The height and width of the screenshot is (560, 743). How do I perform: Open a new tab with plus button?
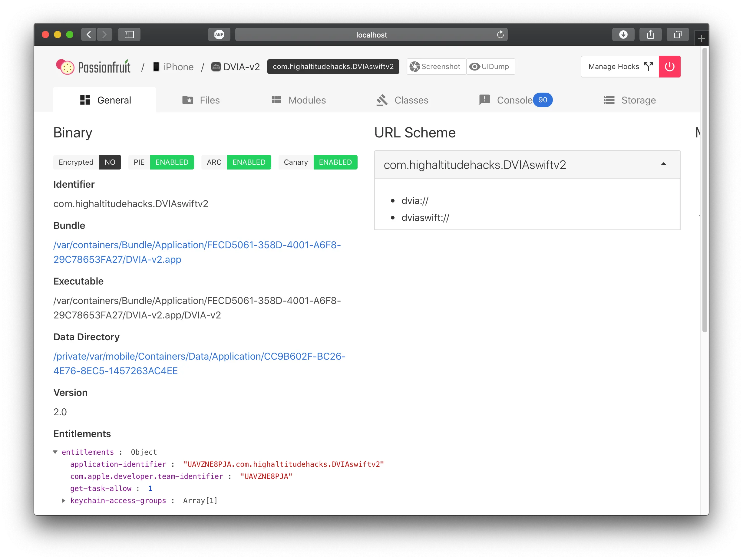tap(701, 39)
